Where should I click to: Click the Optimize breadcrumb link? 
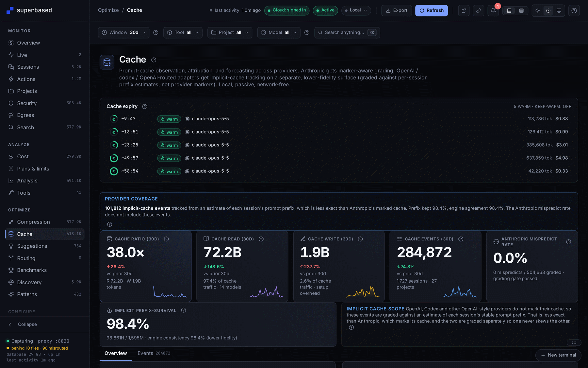[x=108, y=10]
